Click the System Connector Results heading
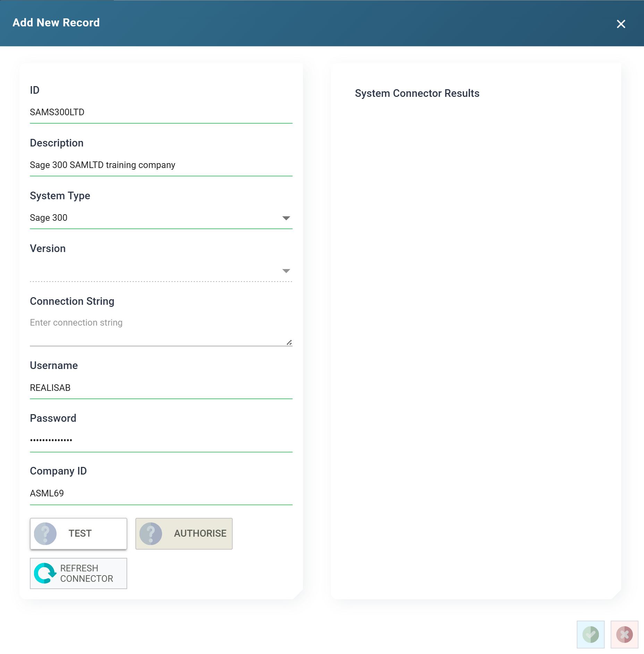The image size is (644, 654). [x=417, y=93]
